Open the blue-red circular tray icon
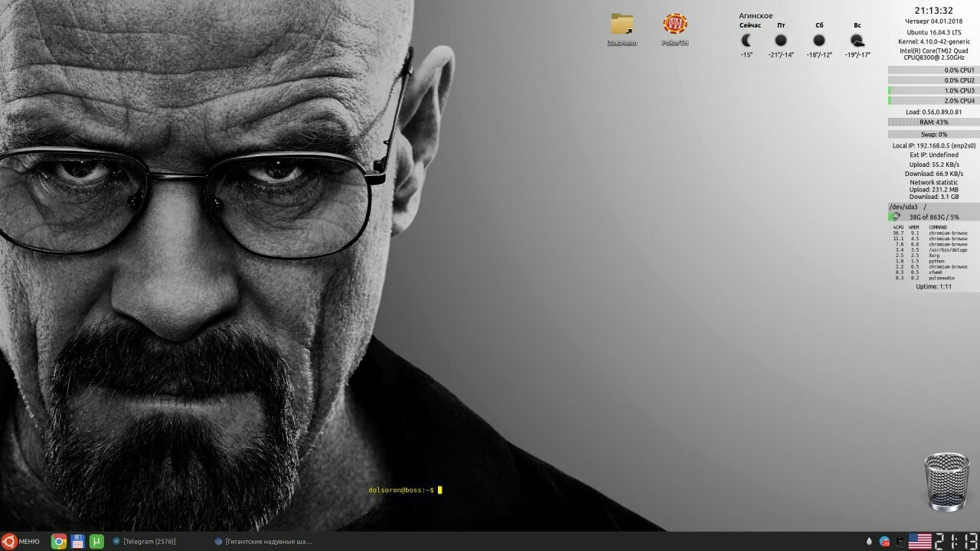 [x=885, y=541]
